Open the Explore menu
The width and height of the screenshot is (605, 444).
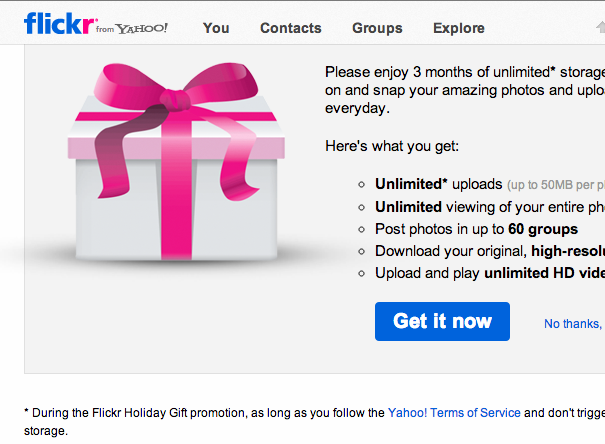click(459, 28)
